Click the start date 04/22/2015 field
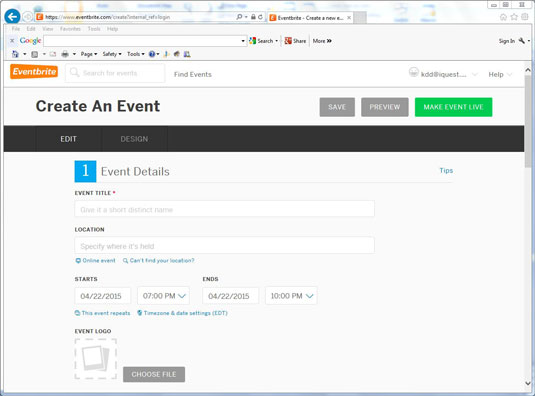Image resolution: width=535 pixels, height=396 pixels. tap(103, 296)
